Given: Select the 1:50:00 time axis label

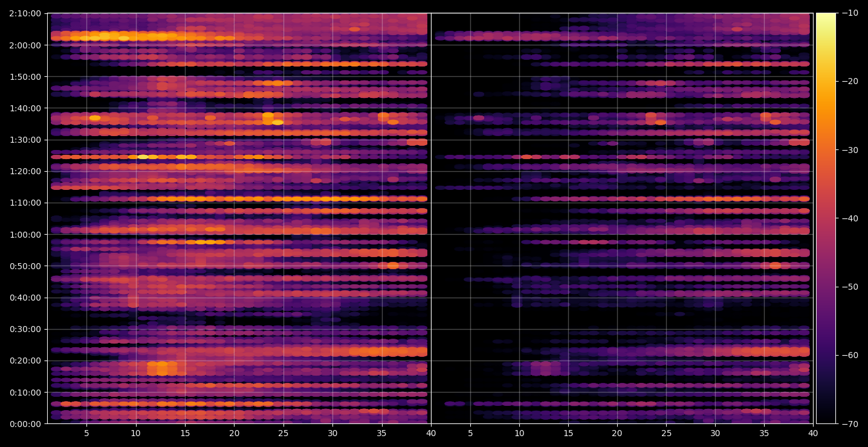Looking at the screenshot, I should (25, 77).
